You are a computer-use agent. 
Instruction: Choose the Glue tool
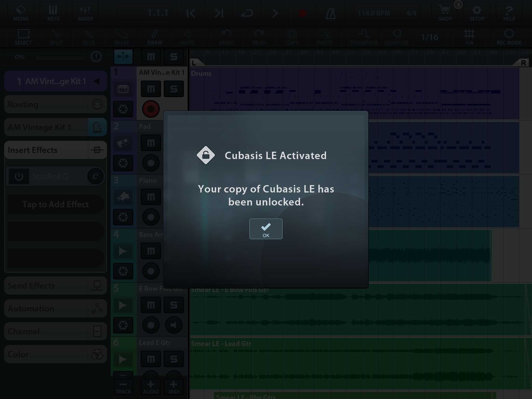(89, 37)
